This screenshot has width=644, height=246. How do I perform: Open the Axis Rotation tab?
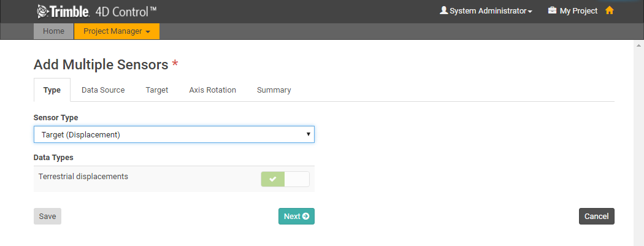pos(212,90)
